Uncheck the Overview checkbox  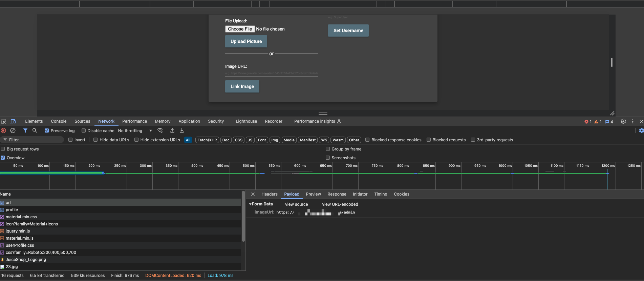[3, 158]
